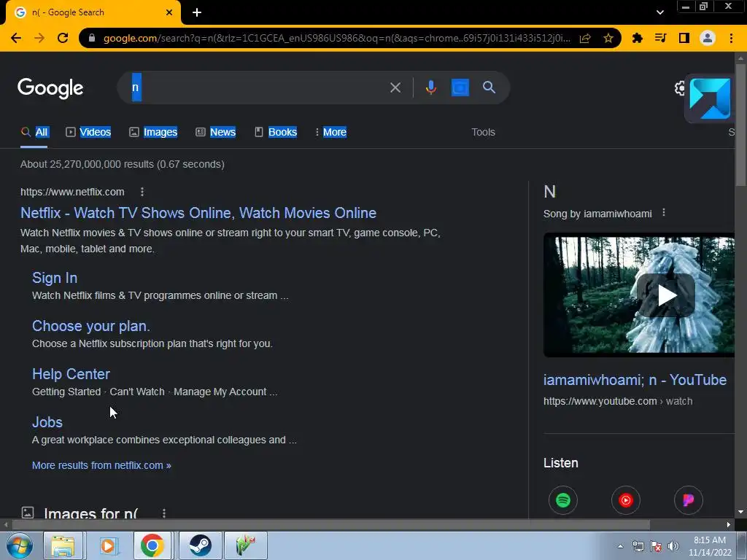Screen dimensions: 747x560
Task: Open the Chrome three-dot menu
Action: click(x=731, y=38)
